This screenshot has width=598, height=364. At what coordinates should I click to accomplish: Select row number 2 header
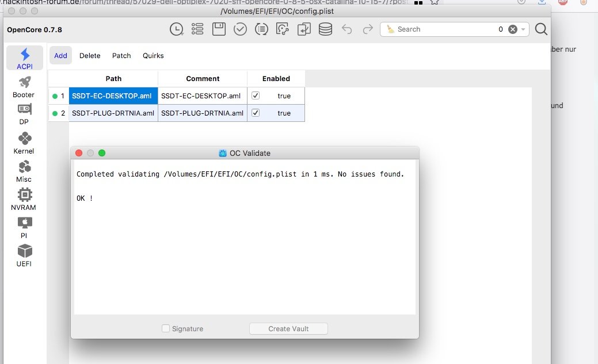pos(59,113)
